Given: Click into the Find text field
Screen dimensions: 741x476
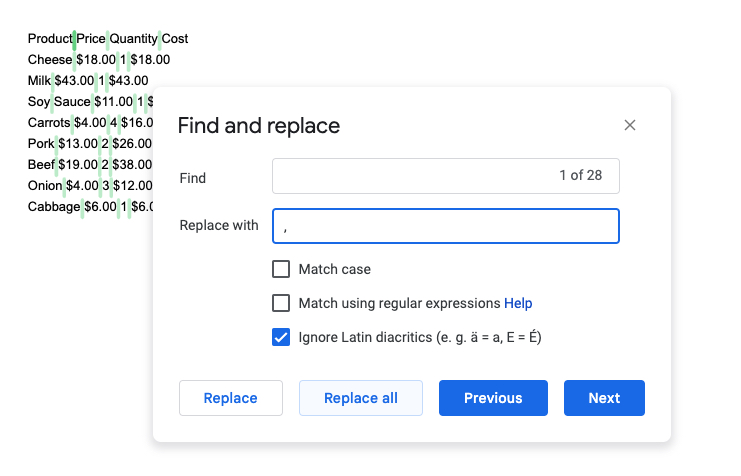Looking at the screenshot, I should coord(410,176).
